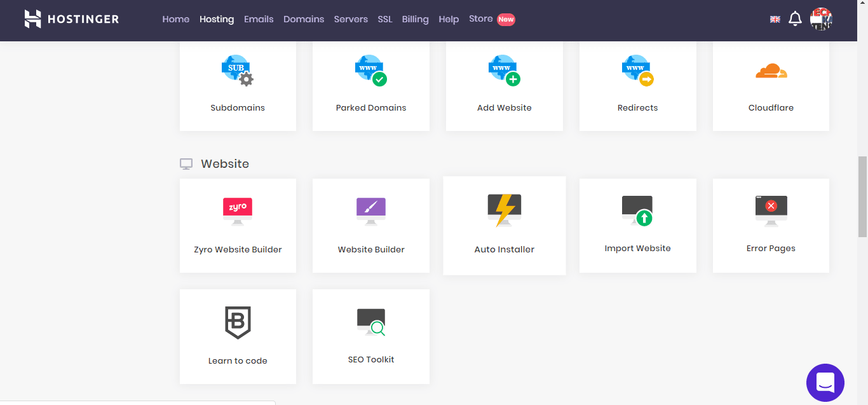The height and width of the screenshot is (405, 868).
Task: Click the Error Pages label
Action: click(771, 248)
